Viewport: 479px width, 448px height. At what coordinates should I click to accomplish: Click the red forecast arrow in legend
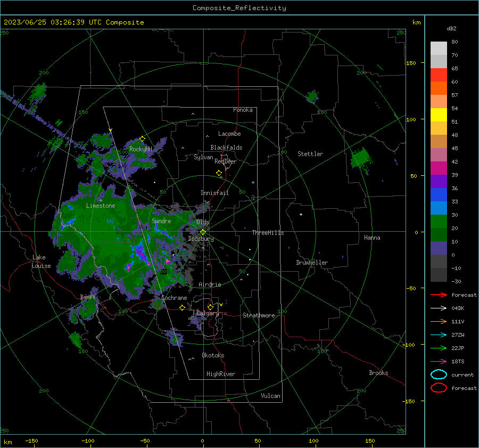coord(439,295)
